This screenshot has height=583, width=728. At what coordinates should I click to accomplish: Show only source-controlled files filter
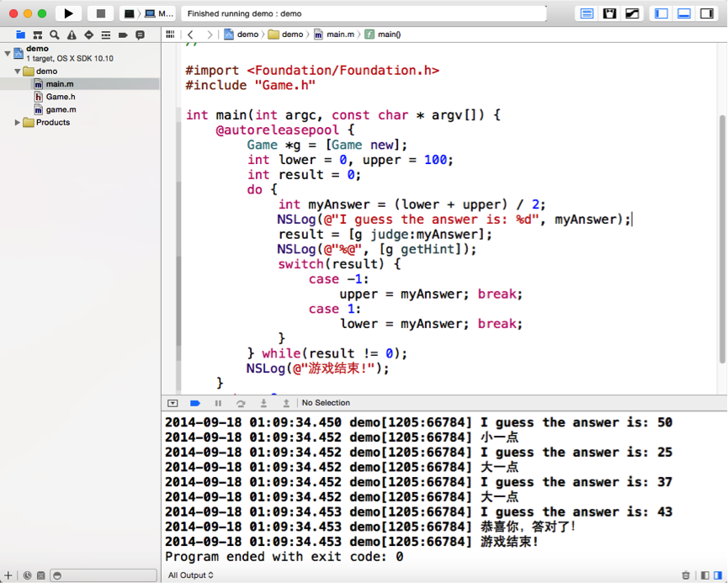[41, 575]
